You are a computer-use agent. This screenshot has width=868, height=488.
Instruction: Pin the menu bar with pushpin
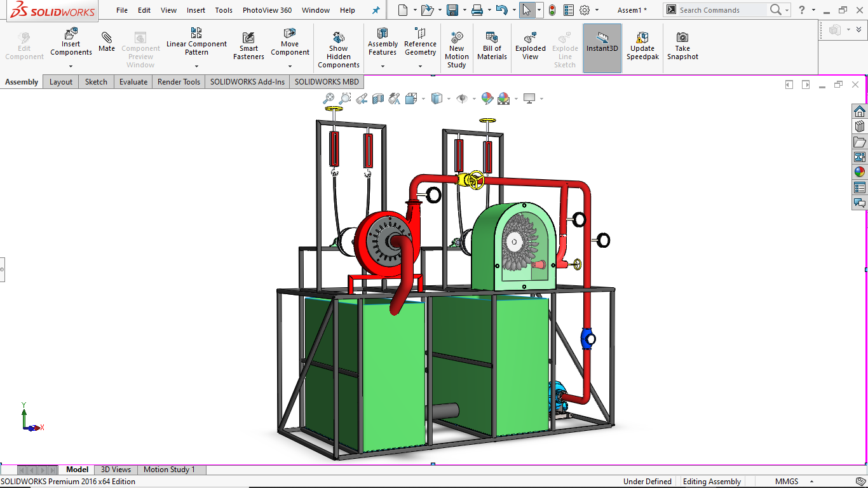(376, 10)
